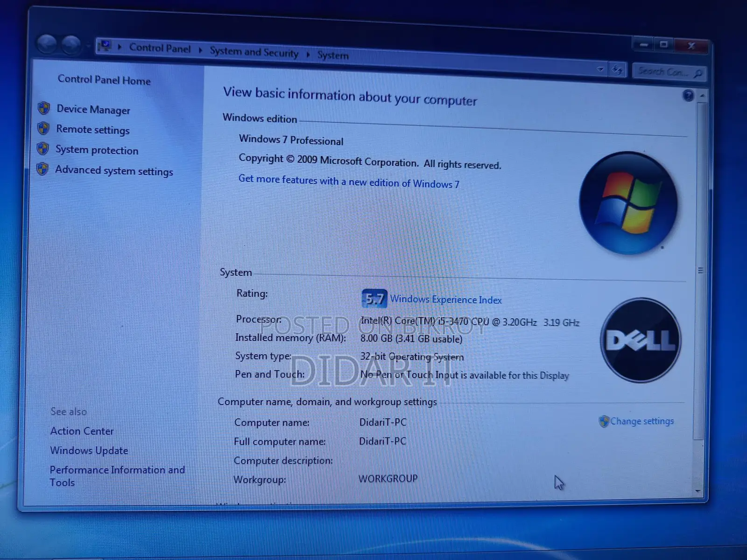This screenshot has width=747, height=560.
Task: Click the scrollbar down arrow
Action: [x=698, y=491]
